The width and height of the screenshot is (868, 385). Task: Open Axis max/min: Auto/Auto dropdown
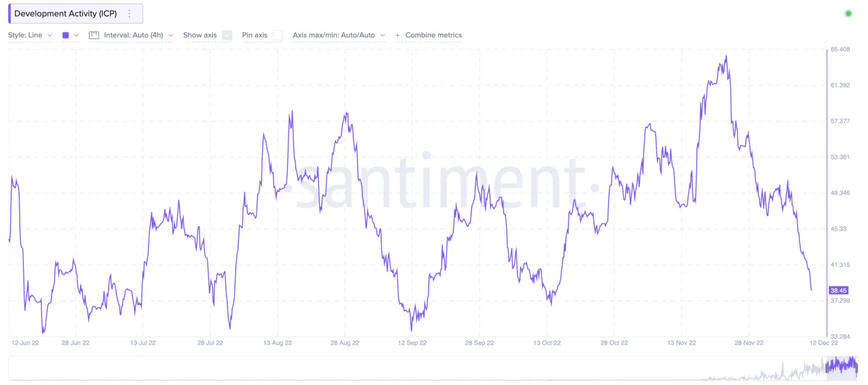pos(339,35)
